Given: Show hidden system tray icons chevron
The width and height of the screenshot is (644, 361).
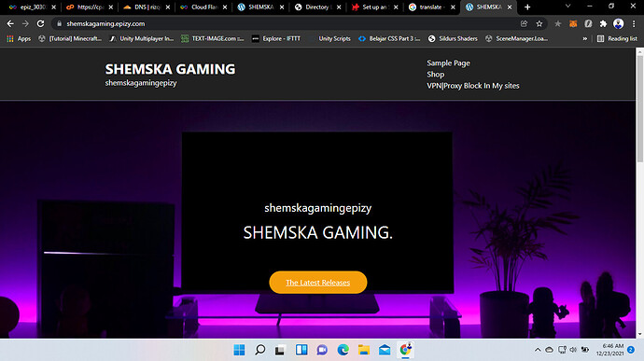Looking at the screenshot, I should coord(538,350).
